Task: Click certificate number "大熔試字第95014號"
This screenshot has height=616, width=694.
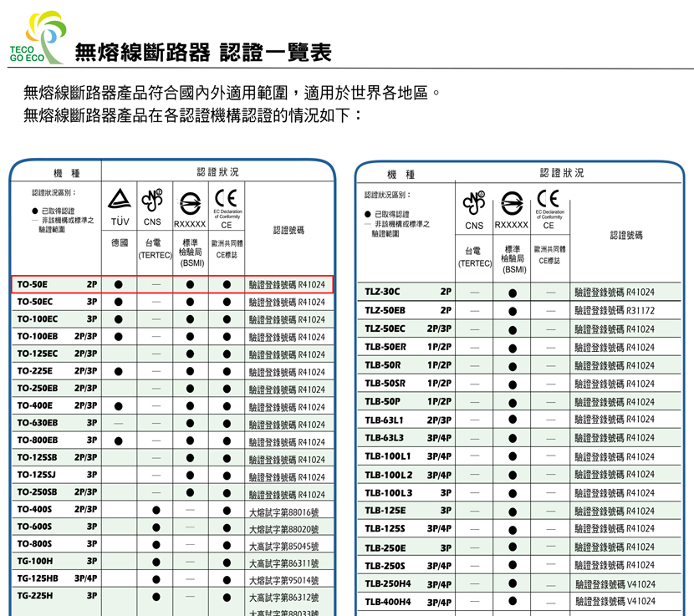Action: [283, 581]
